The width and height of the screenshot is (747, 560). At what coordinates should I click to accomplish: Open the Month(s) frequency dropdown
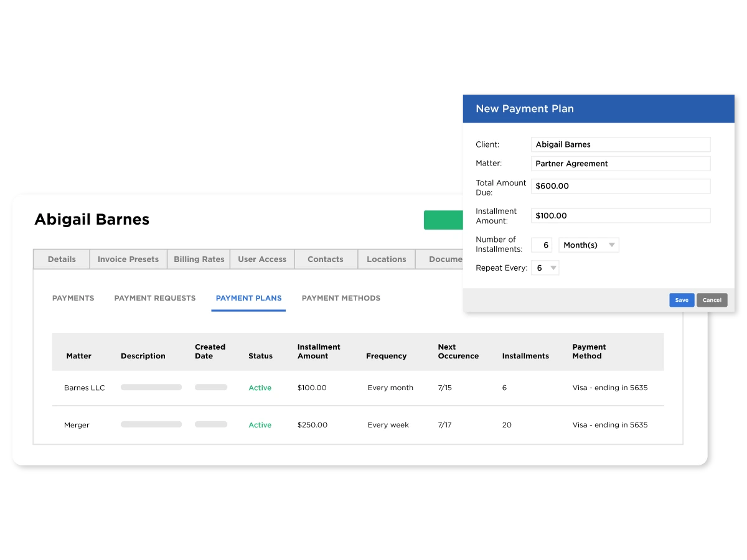coord(589,245)
